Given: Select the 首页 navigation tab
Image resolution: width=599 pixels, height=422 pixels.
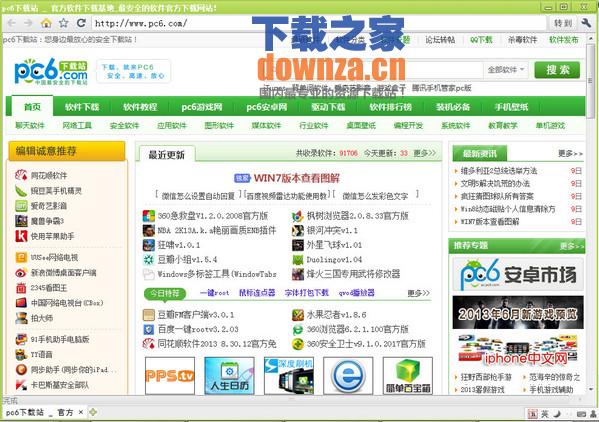Looking at the screenshot, I should [x=32, y=107].
